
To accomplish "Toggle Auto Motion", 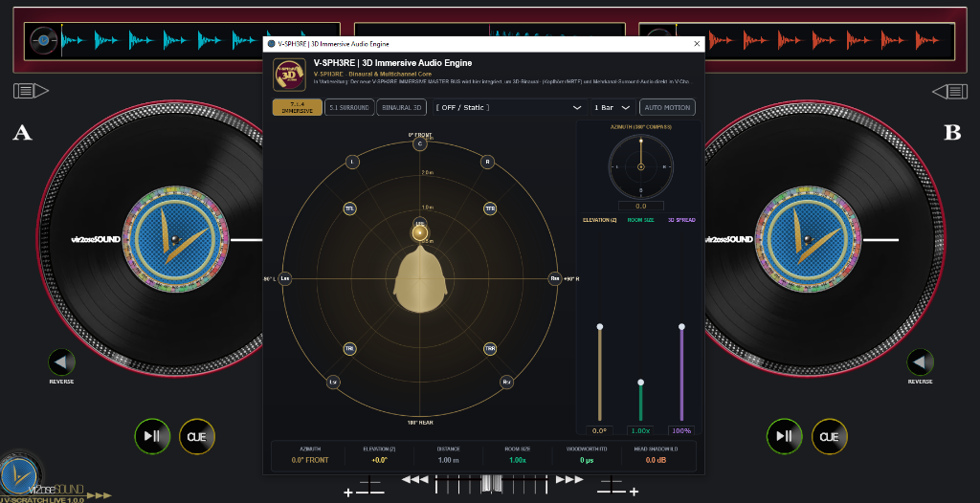I will (667, 107).
